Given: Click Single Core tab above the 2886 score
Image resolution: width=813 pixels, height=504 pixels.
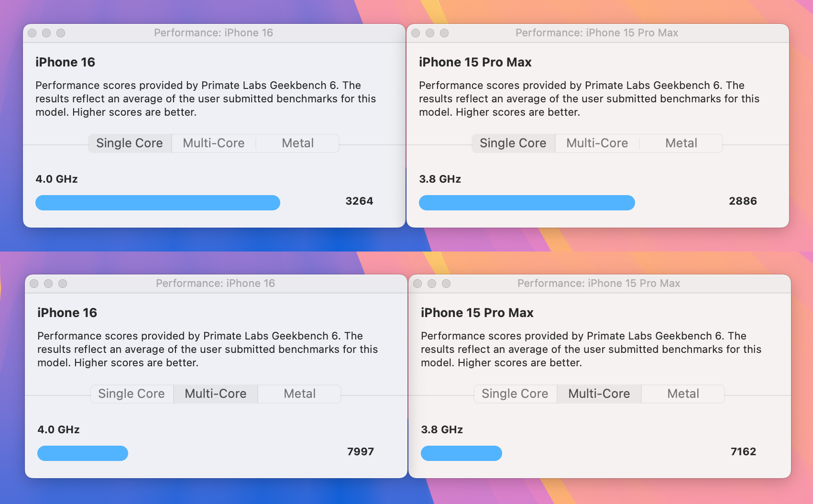Looking at the screenshot, I should (513, 143).
